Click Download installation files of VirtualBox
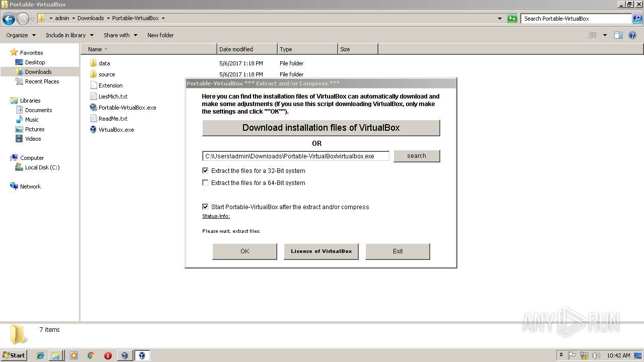Screen dimensions: 644x362 [321, 128]
